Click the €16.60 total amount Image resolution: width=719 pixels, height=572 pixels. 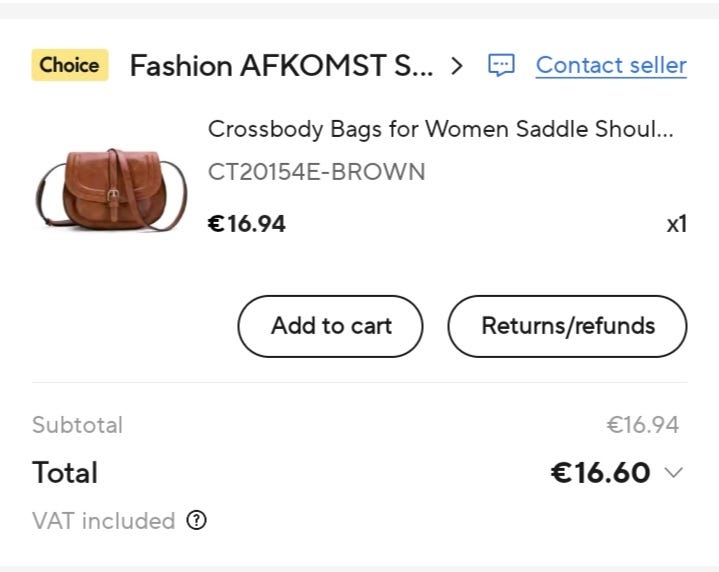[600, 473]
